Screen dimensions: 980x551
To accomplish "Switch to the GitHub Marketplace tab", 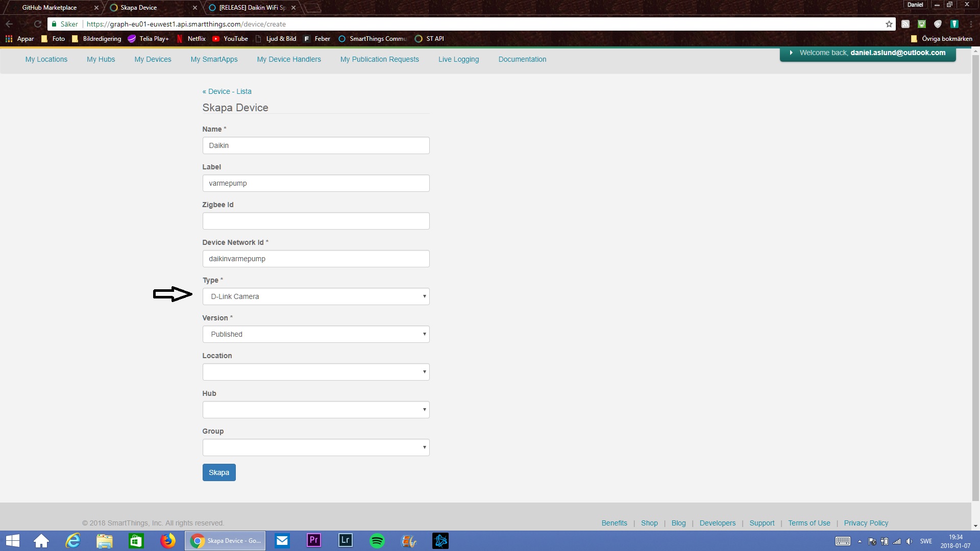I will tap(50, 8).
